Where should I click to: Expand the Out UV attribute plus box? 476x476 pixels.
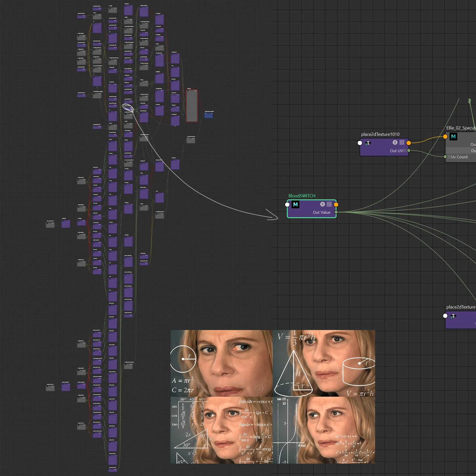[x=405, y=151]
